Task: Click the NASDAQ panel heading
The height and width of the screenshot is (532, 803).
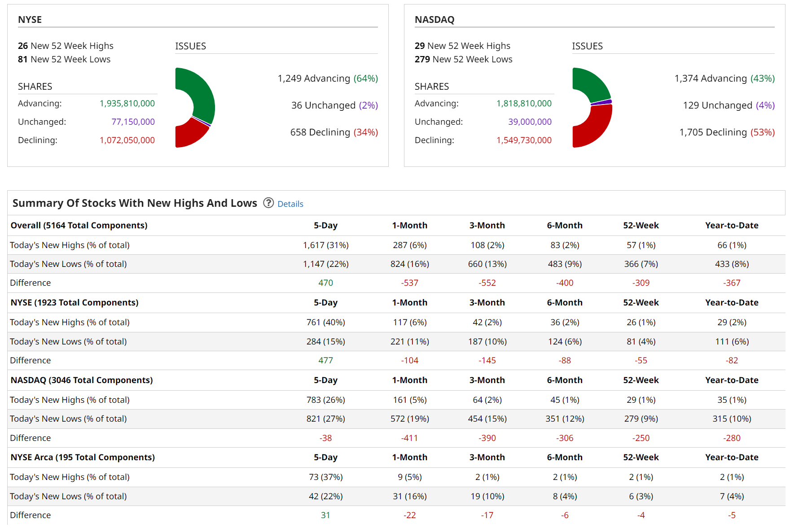Action: (x=434, y=20)
